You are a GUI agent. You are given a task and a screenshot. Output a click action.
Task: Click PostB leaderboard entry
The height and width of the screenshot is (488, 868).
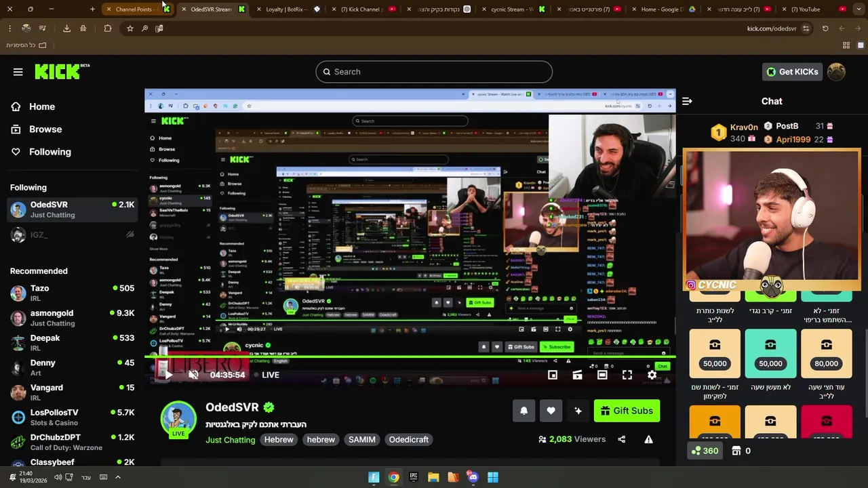click(798, 126)
